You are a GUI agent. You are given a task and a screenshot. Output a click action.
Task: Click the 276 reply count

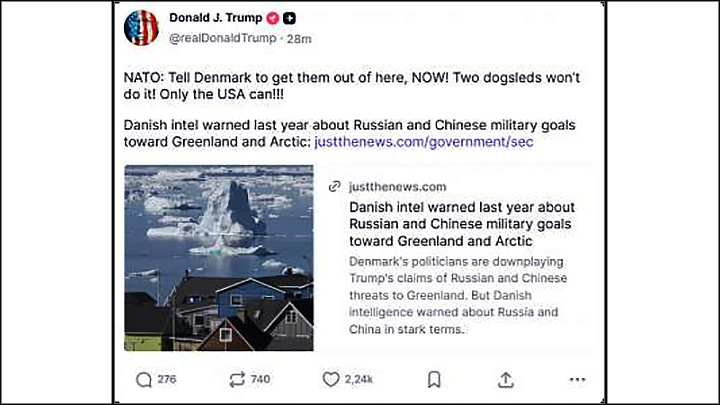point(167,380)
